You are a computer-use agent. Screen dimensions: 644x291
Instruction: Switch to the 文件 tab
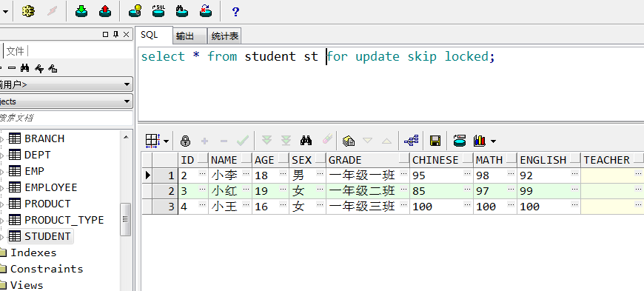pos(16,51)
